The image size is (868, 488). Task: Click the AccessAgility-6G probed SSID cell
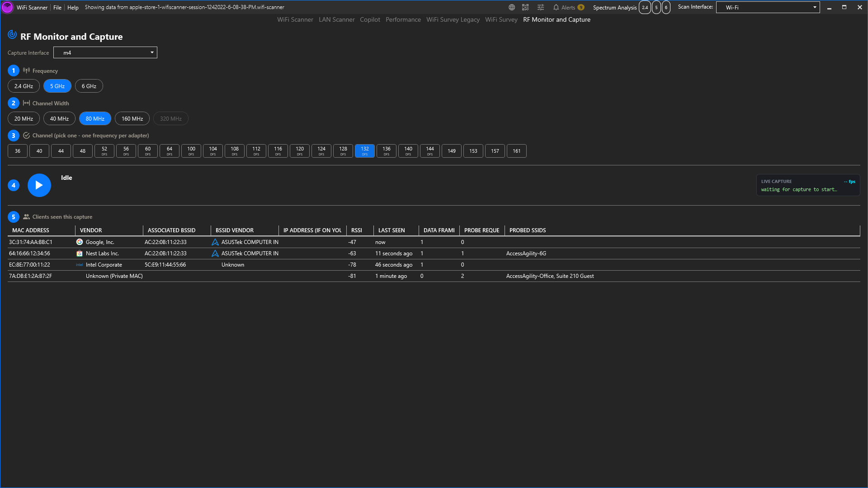[x=526, y=253]
